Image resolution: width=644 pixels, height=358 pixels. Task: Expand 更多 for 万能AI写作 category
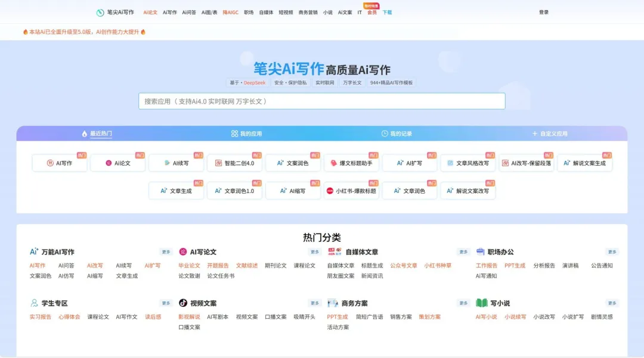166,252
